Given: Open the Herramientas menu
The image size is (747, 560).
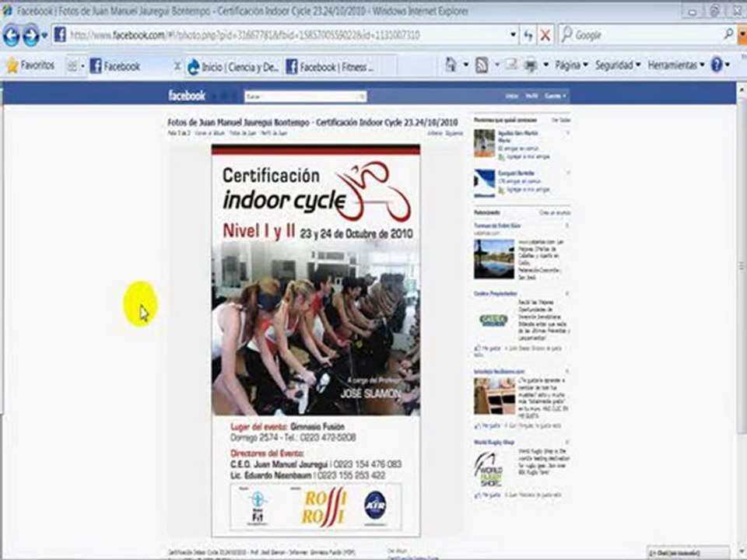Looking at the screenshot, I should [675, 65].
